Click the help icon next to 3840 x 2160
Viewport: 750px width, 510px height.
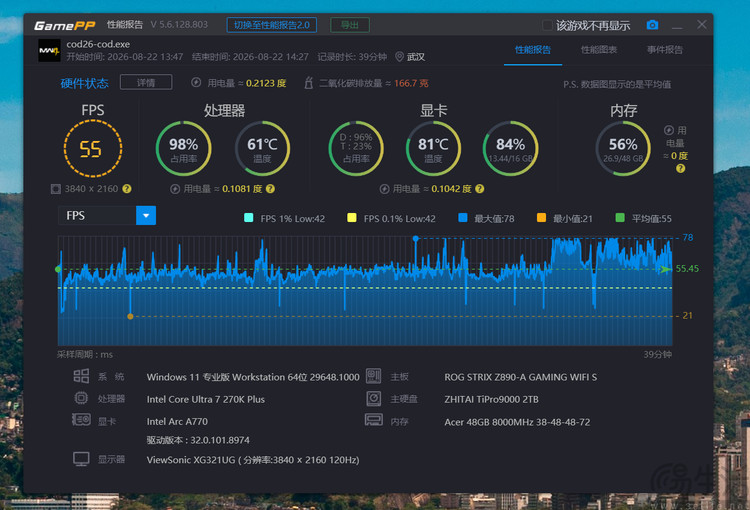click(127, 189)
